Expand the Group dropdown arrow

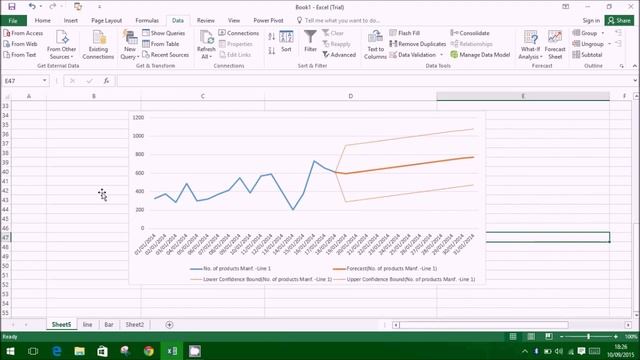[x=603, y=33]
